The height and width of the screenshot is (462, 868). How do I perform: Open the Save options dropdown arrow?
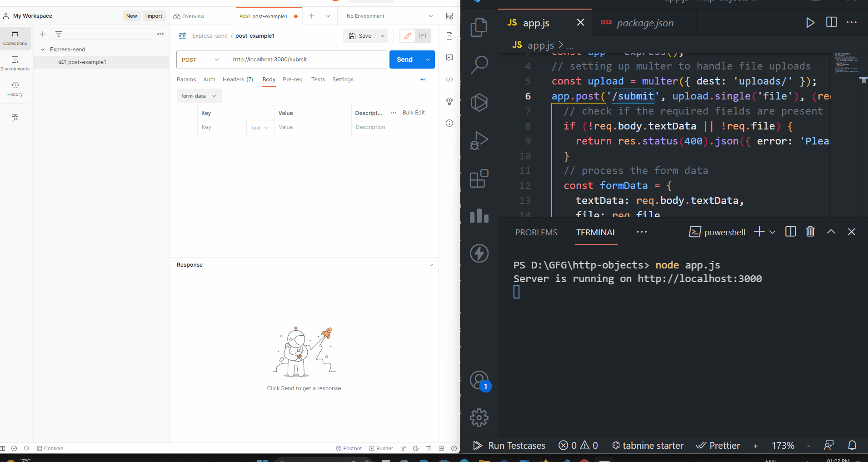click(383, 36)
